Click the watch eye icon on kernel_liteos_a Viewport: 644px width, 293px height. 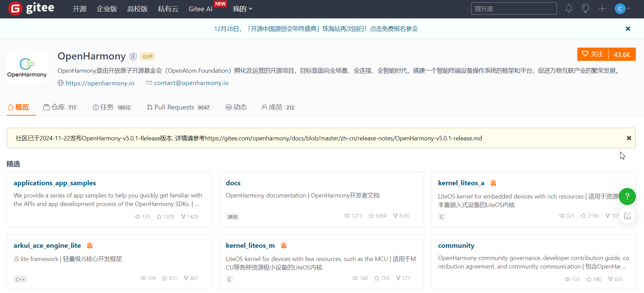tap(562, 216)
